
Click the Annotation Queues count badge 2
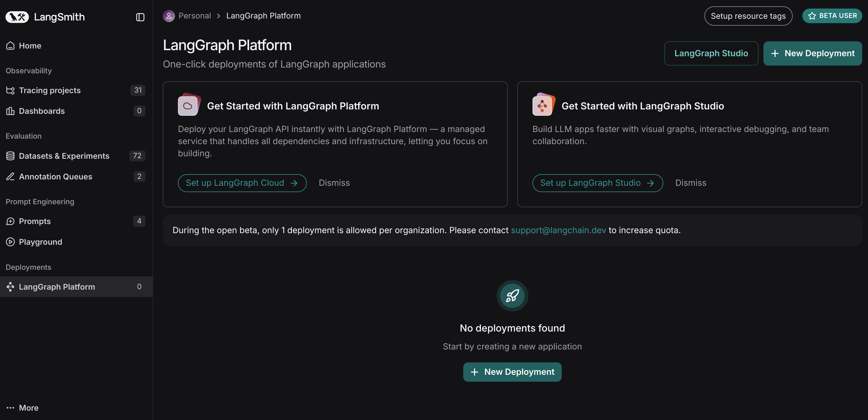pos(139,176)
